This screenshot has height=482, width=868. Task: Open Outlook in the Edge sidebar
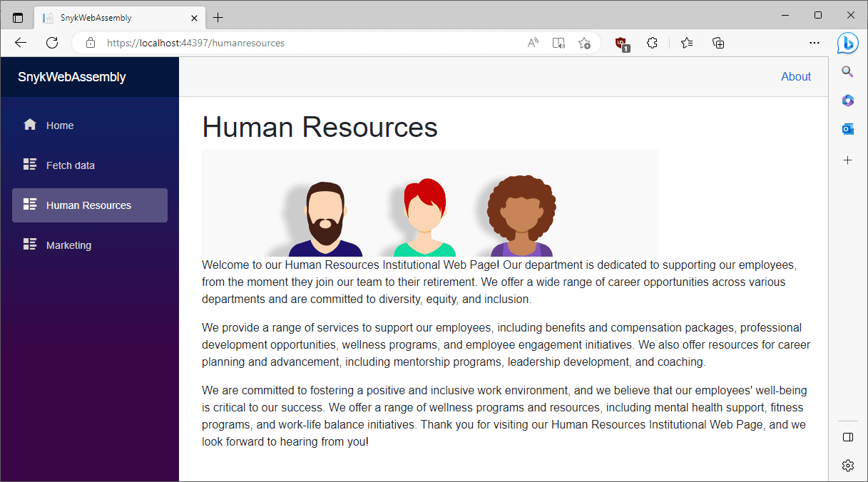[x=847, y=129]
